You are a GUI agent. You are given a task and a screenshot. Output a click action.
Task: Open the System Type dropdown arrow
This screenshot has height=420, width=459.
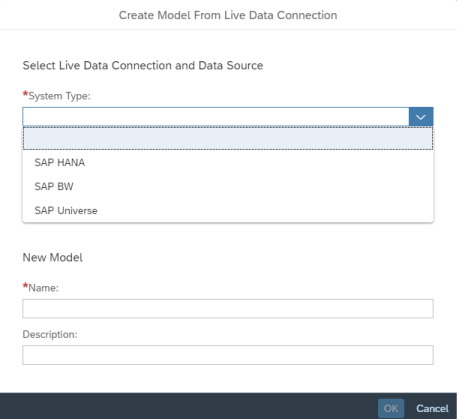(x=421, y=117)
